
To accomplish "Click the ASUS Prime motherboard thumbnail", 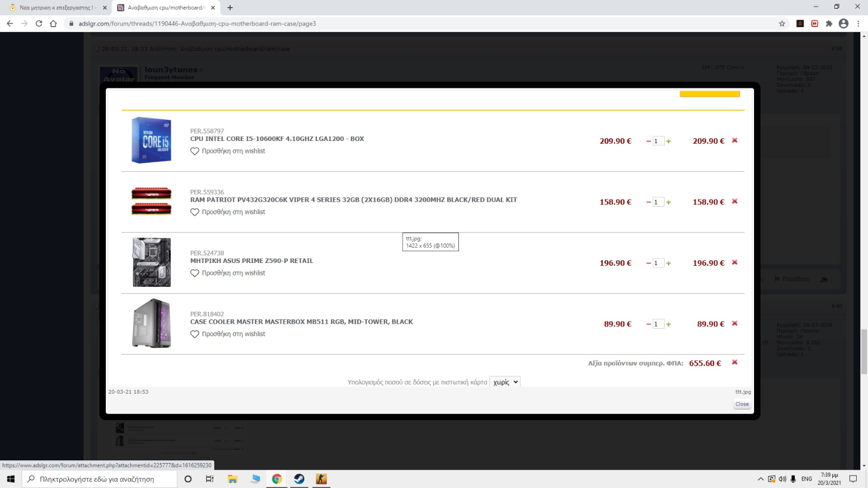I will click(x=151, y=262).
